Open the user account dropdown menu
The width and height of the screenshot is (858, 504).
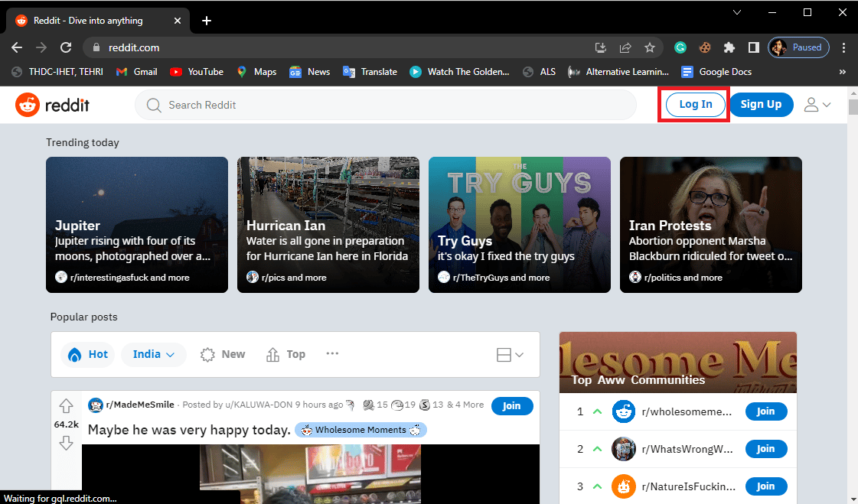tap(817, 105)
